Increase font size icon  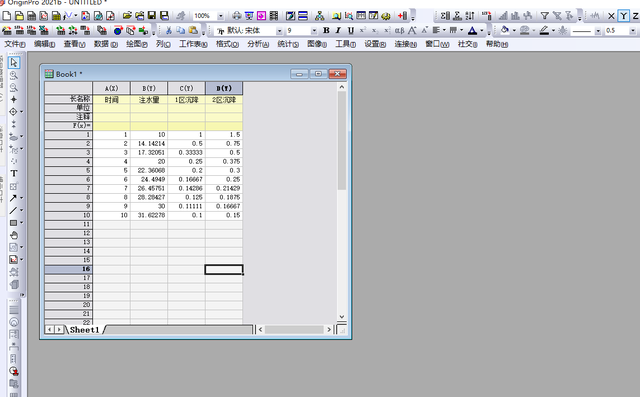412,30
